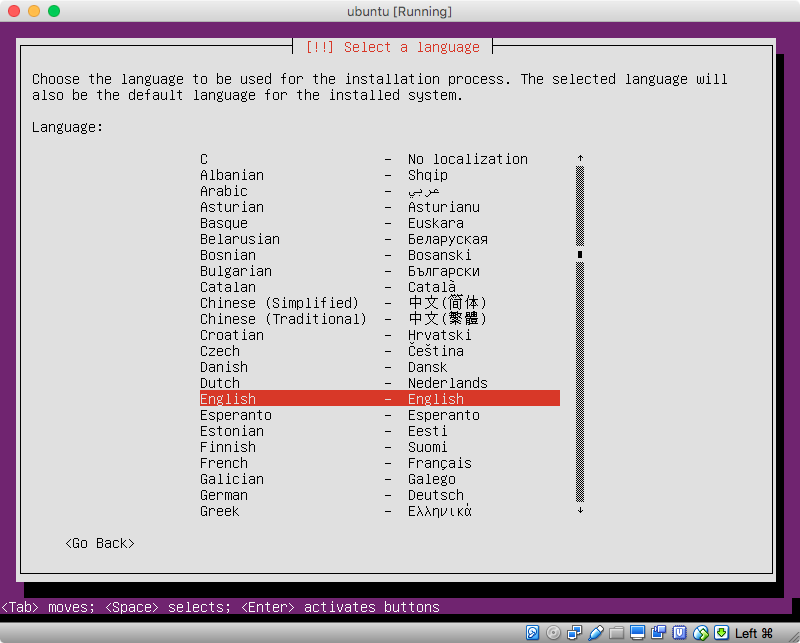Select the C no localization entry

point(380,159)
